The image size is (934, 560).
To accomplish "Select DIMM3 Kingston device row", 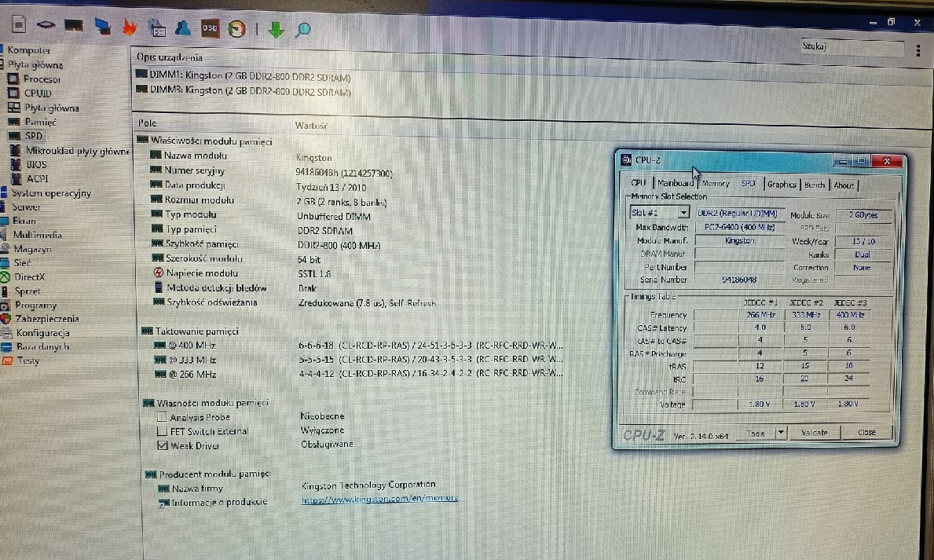I will point(244,90).
